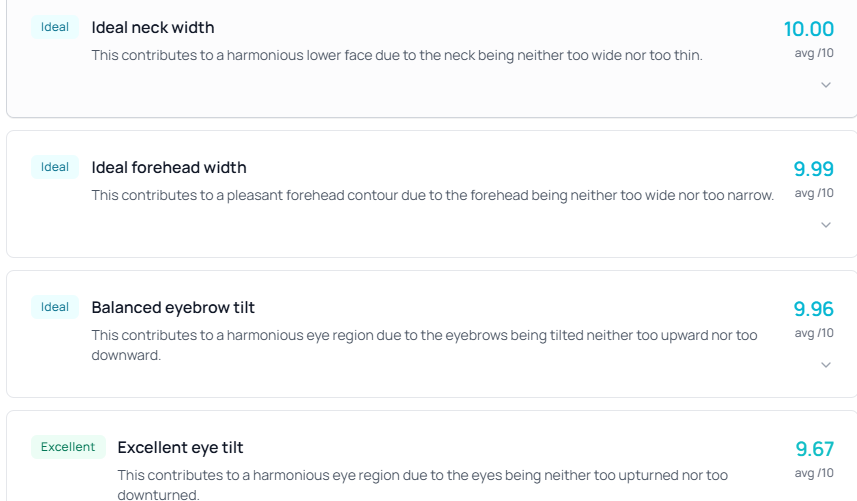Select the Balanced eyebrow tilt title

pos(173,308)
